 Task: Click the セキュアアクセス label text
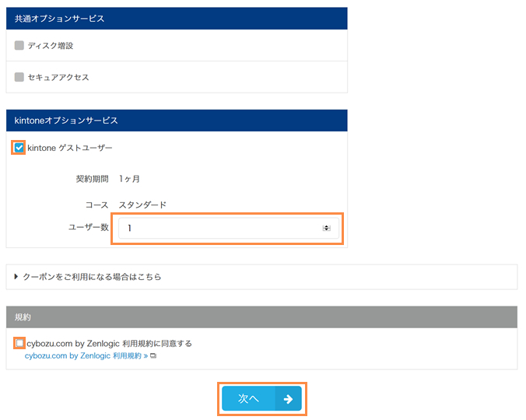[x=58, y=78]
